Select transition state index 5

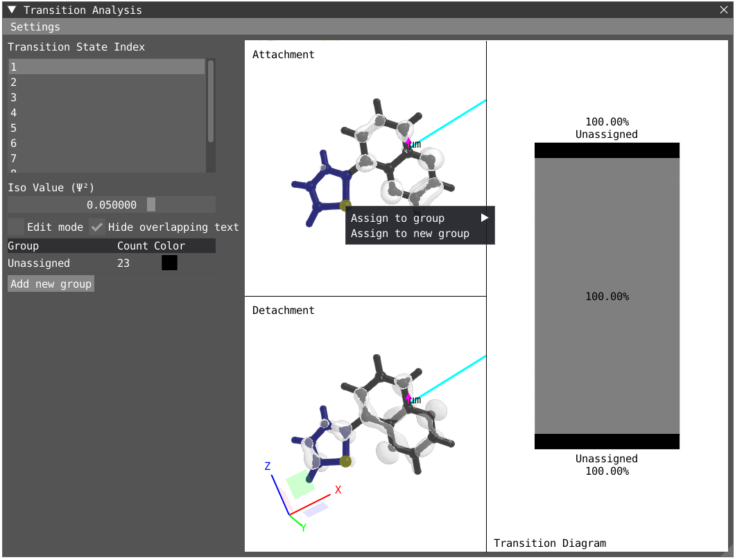(x=106, y=128)
